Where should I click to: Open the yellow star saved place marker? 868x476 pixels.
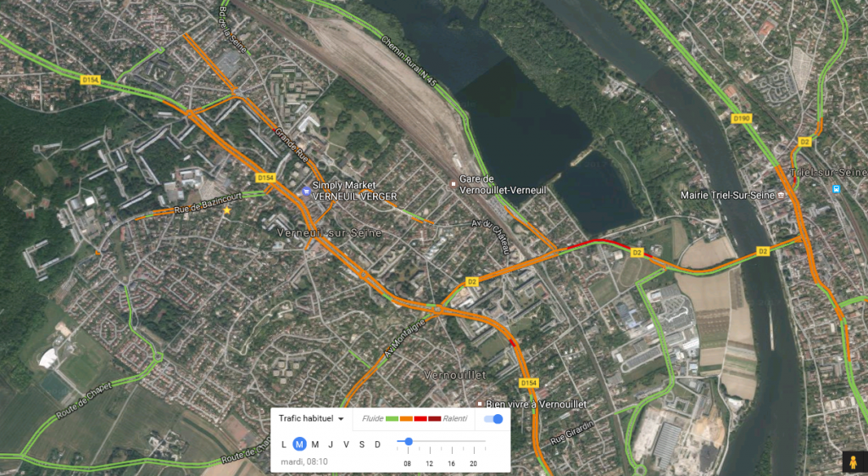(x=226, y=210)
